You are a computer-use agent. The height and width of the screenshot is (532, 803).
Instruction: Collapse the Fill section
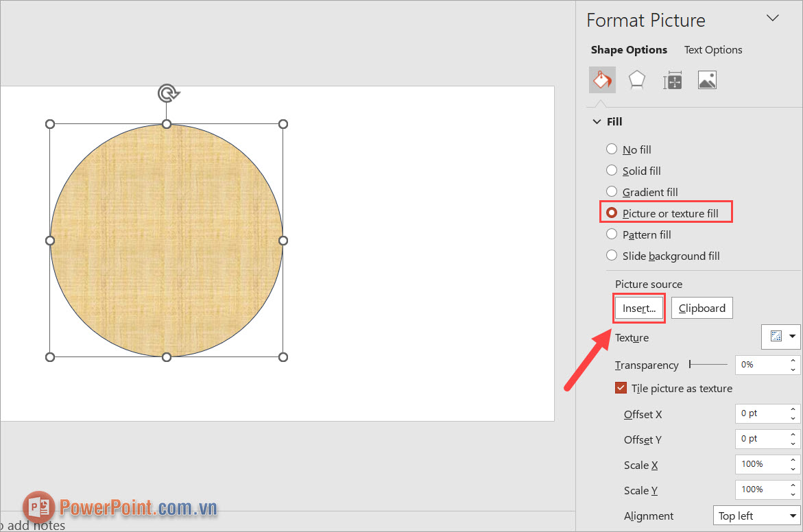(597, 121)
